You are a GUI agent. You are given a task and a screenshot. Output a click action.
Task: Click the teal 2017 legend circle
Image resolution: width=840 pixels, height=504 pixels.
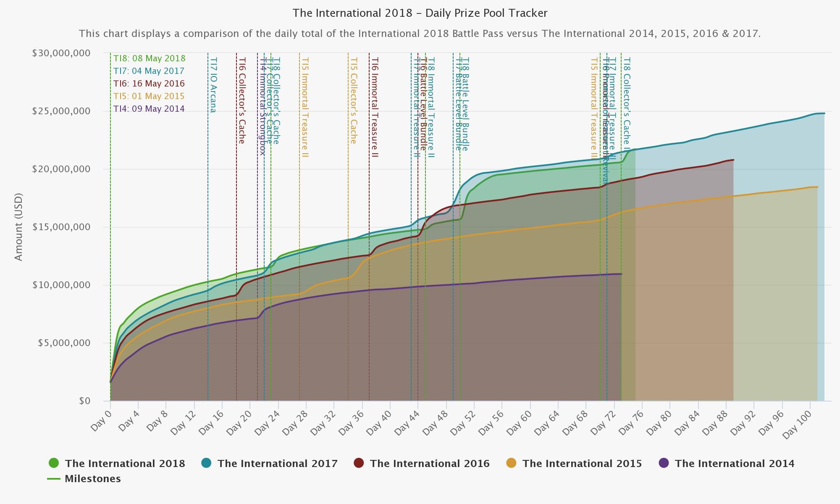[206, 463]
